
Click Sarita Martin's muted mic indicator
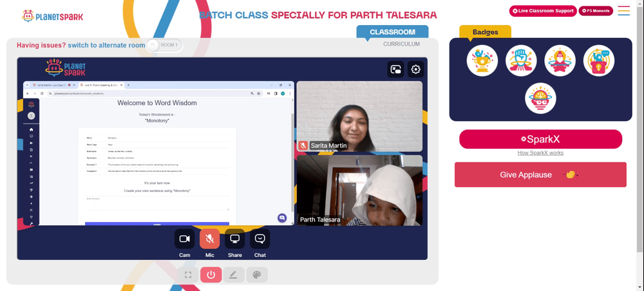pos(303,145)
